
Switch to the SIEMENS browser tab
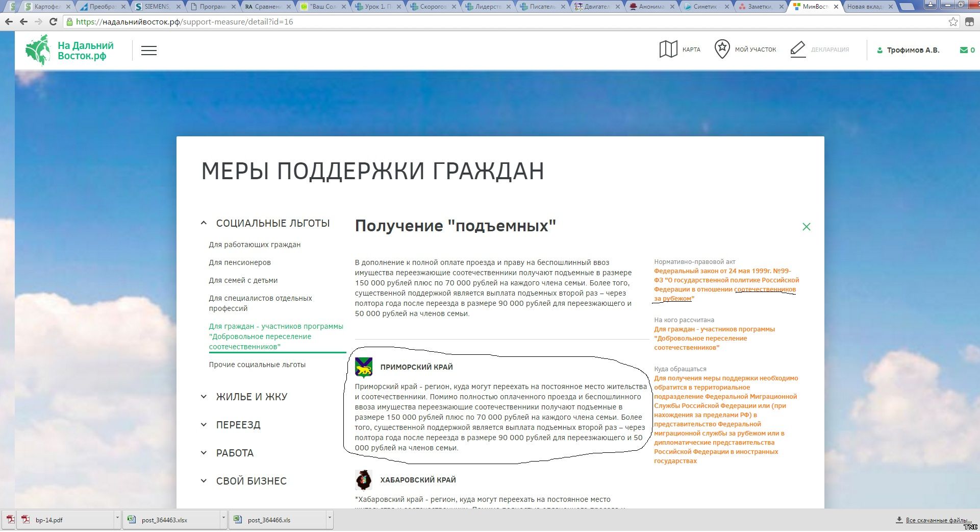[158, 7]
